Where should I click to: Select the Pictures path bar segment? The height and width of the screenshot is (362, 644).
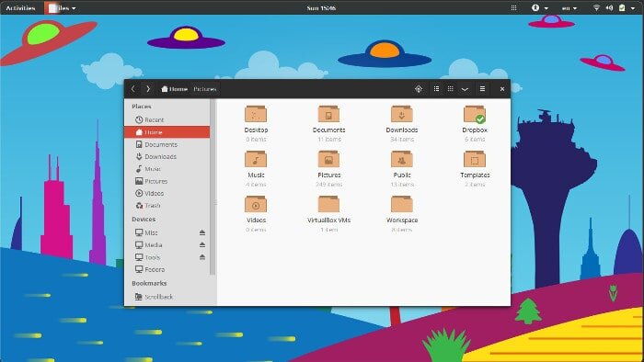(205, 89)
